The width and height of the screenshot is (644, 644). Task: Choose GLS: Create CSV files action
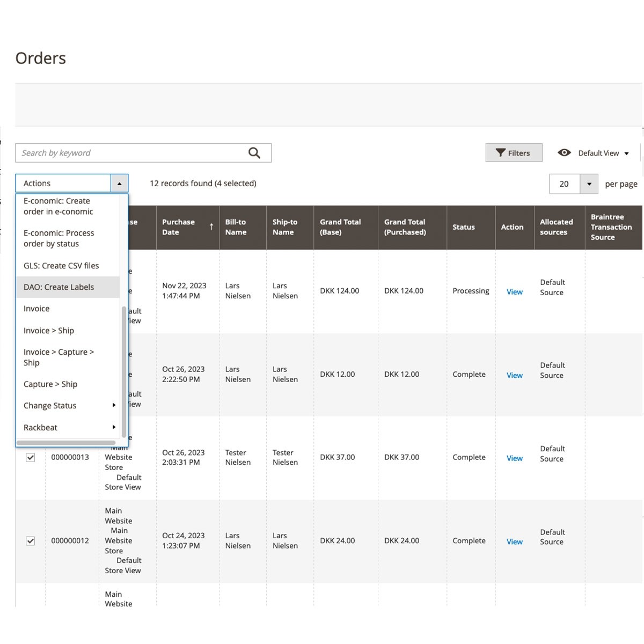click(61, 266)
